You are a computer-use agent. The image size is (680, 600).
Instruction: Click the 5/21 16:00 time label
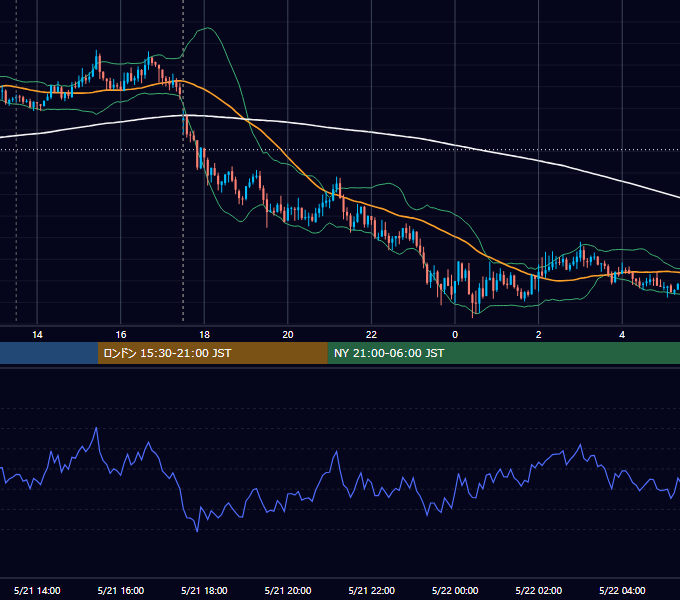121,590
